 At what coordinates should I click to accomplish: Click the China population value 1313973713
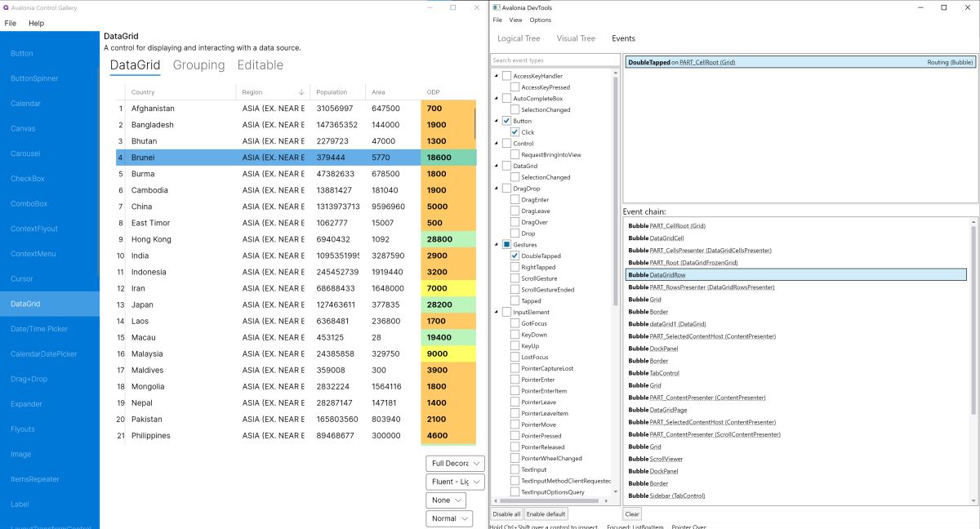point(338,207)
